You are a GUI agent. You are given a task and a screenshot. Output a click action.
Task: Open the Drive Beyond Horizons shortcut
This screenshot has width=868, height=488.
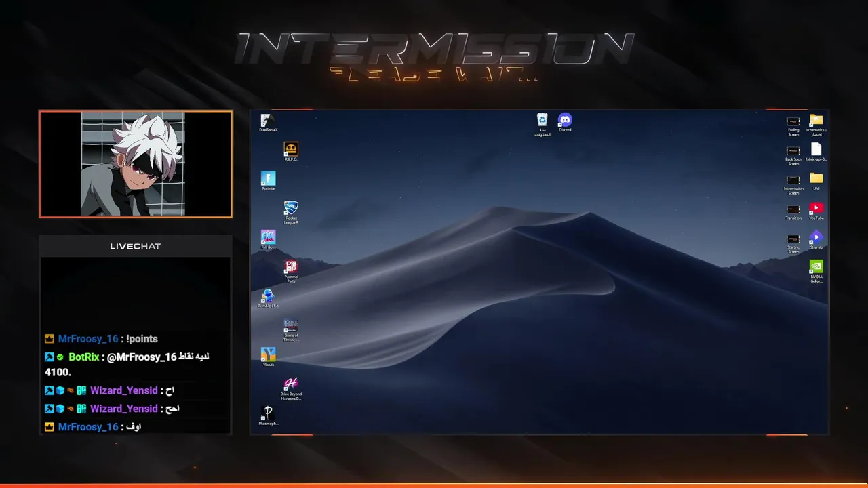[x=291, y=389]
